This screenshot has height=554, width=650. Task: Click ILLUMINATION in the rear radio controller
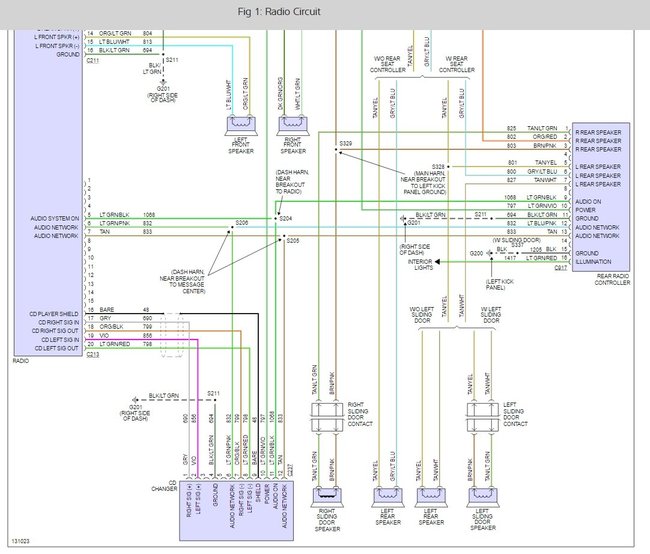pos(593,262)
